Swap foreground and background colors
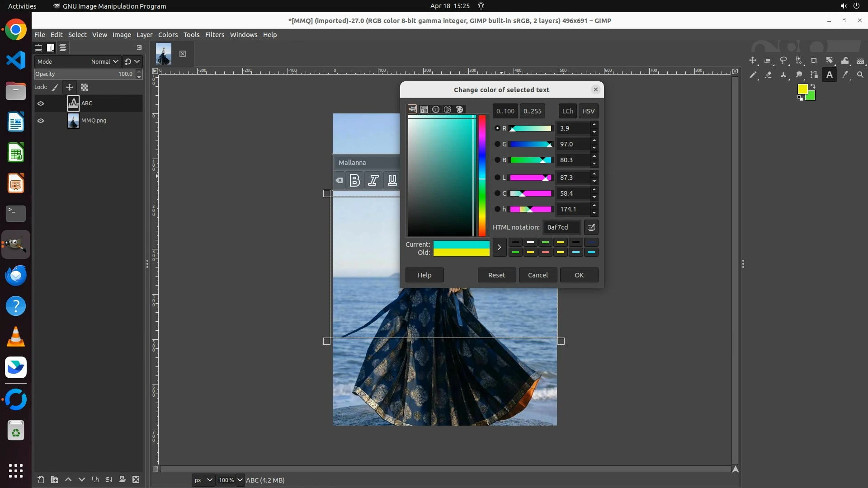This screenshot has height=488, width=868. [x=813, y=86]
